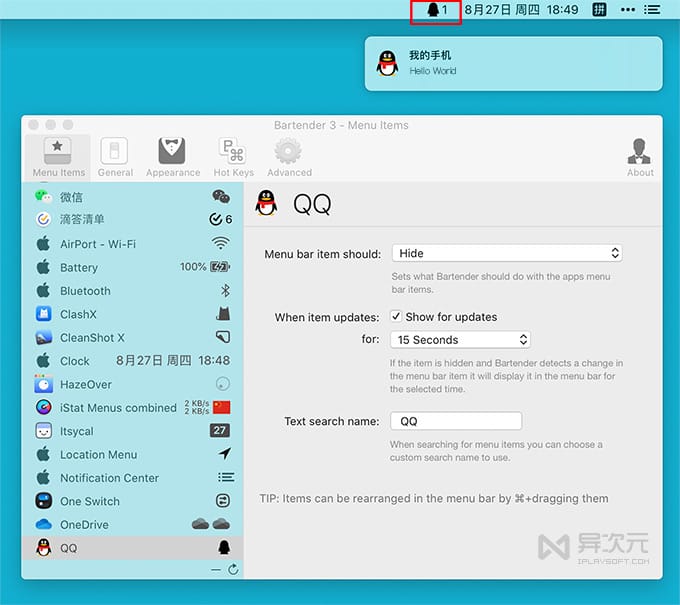
Task: Click the Bluetooth symbol icon in the list
Action: click(225, 291)
